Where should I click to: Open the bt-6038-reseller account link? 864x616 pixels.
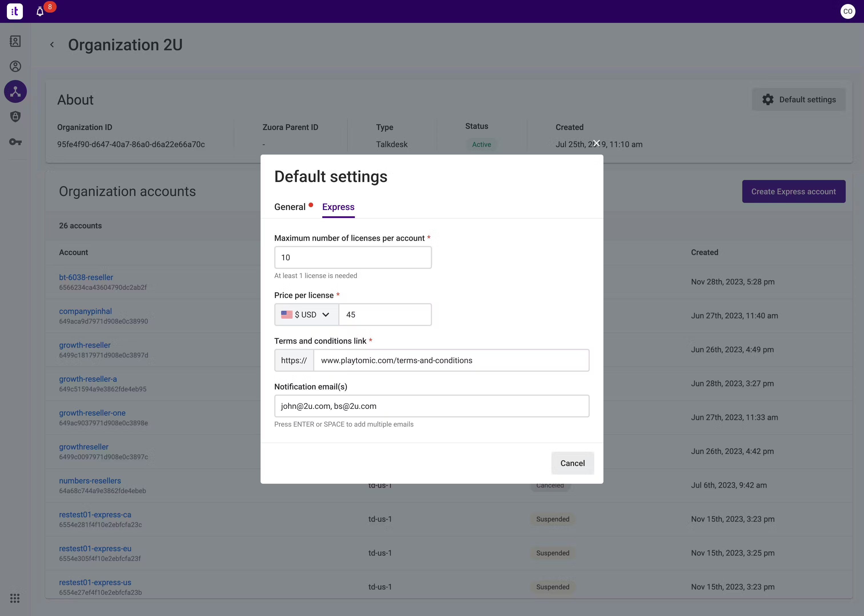86,277
